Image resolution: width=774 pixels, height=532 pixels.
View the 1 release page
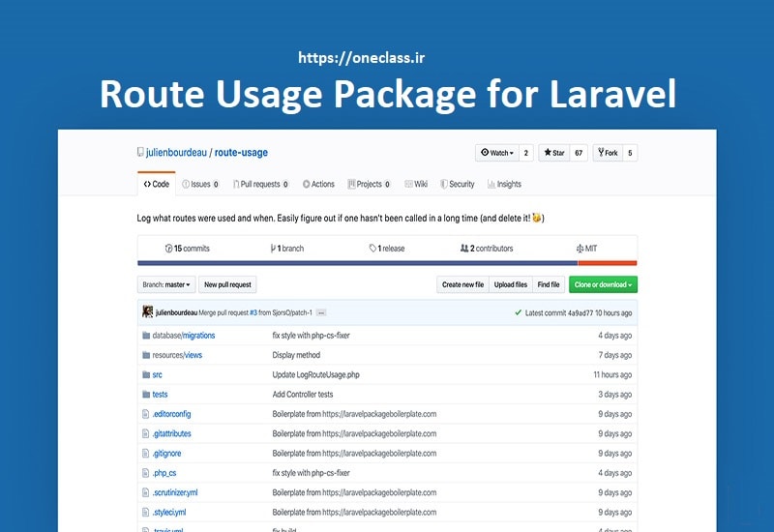click(x=387, y=249)
